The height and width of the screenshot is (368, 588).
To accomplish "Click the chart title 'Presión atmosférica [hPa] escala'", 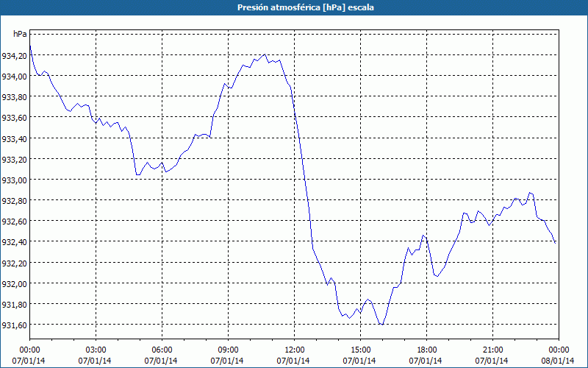I will [305, 7].
